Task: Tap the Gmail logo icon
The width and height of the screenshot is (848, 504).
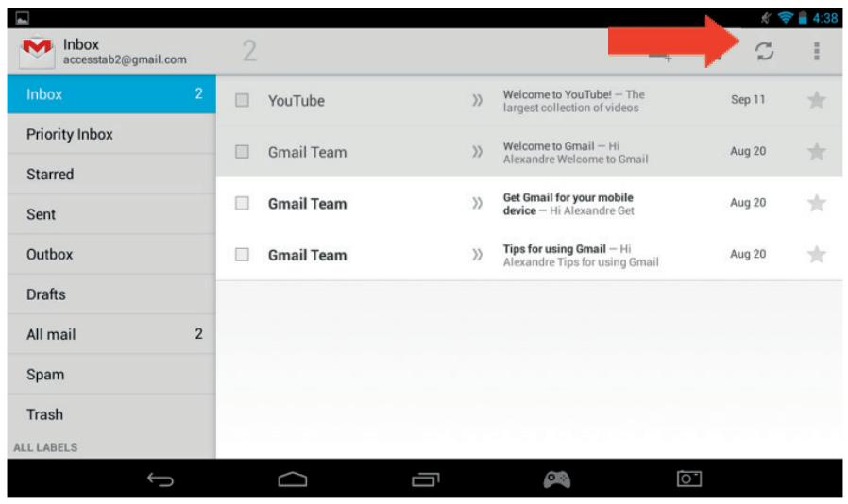Action: tap(36, 53)
